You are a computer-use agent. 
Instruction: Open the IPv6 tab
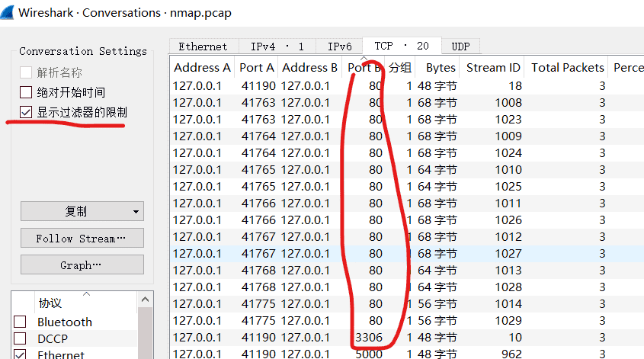(339, 46)
